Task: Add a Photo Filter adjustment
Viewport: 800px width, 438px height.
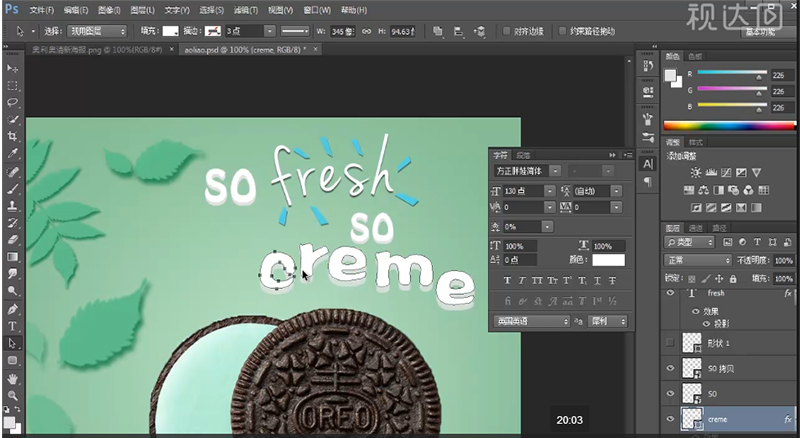Action: pyautogui.click(x=733, y=190)
